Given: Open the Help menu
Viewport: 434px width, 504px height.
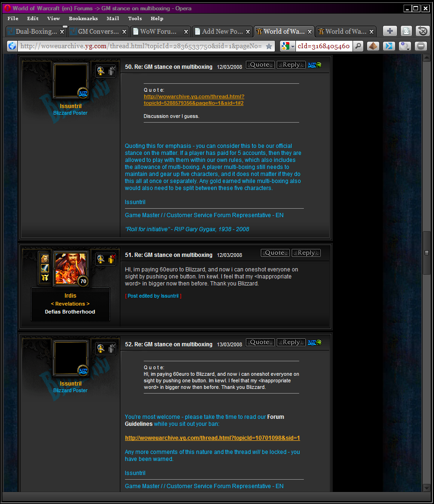Looking at the screenshot, I should (157, 18).
